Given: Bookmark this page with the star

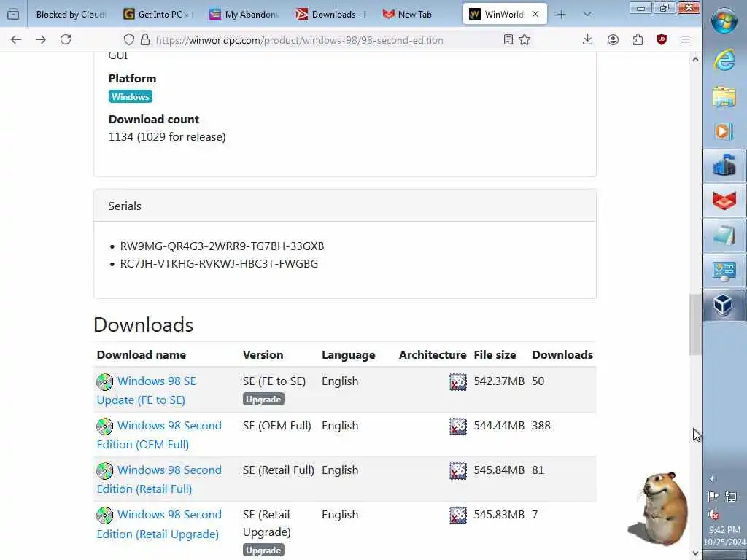Looking at the screenshot, I should coord(525,40).
